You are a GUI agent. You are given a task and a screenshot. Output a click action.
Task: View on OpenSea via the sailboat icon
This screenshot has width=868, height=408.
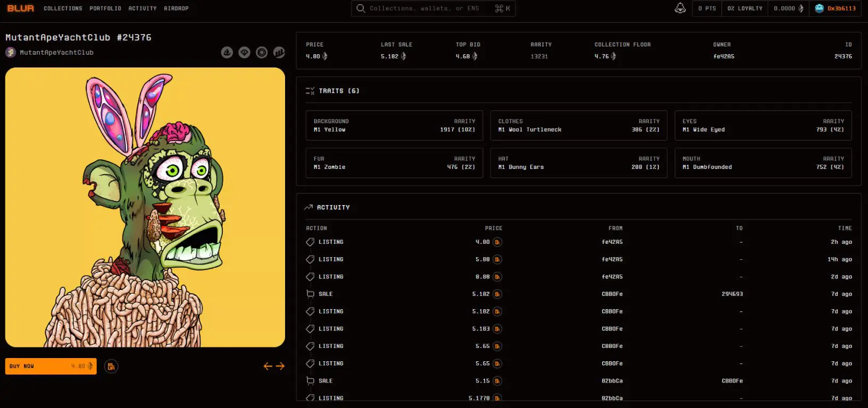click(227, 52)
